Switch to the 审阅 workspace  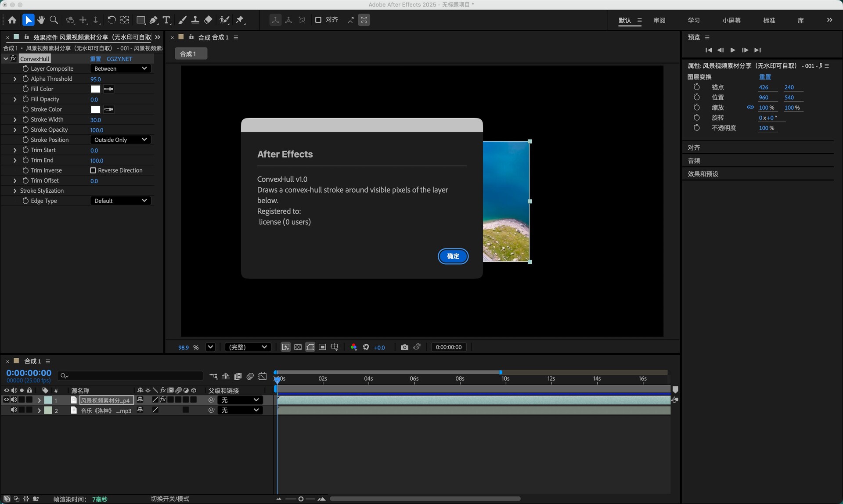(x=659, y=21)
